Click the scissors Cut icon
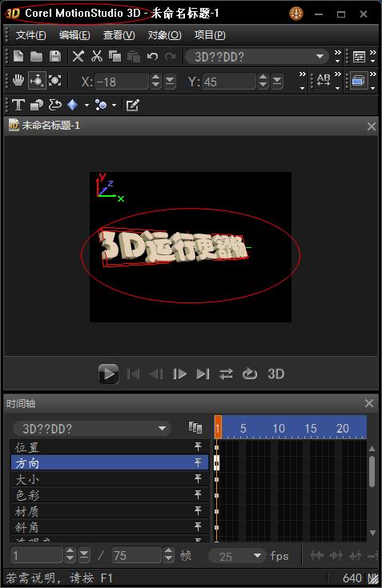382x588 pixels. (97, 56)
